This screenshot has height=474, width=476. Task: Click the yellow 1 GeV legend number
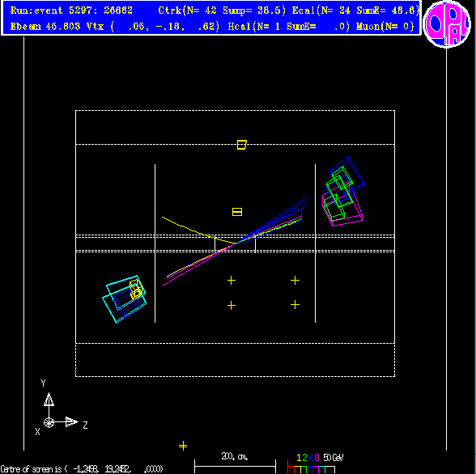(299, 458)
